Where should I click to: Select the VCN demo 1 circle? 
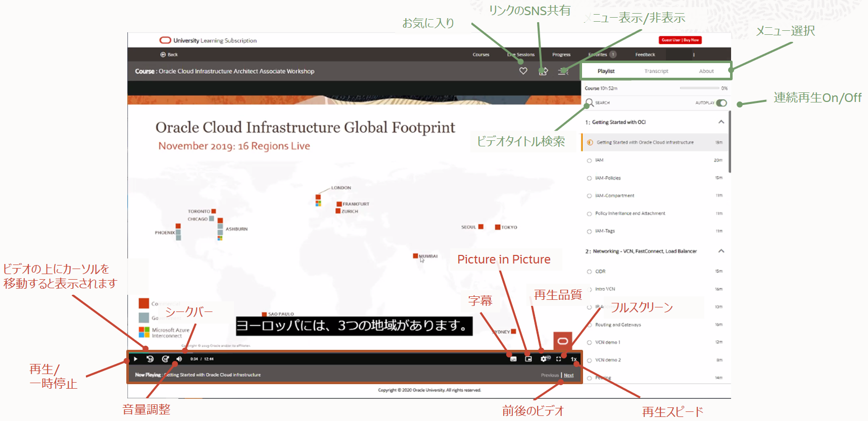589,343
